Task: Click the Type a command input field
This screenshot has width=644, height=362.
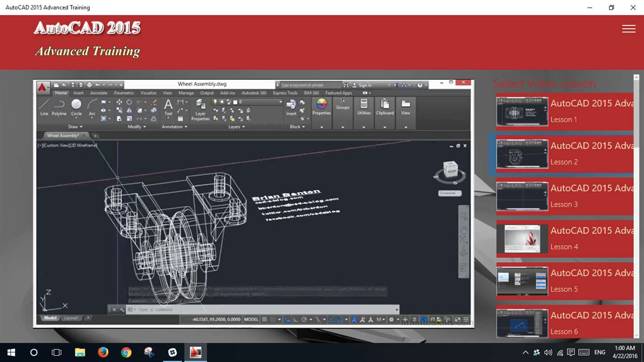Action: [263, 309]
